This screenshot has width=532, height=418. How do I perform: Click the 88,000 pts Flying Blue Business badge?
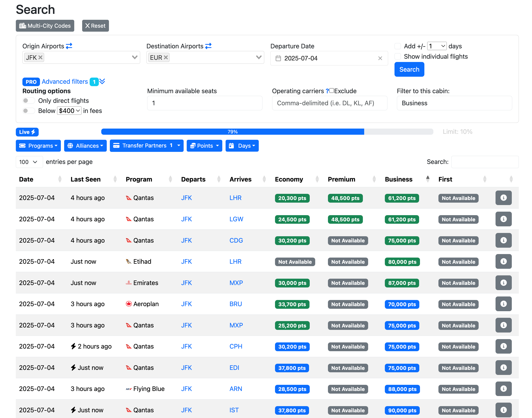[x=402, y=389]
